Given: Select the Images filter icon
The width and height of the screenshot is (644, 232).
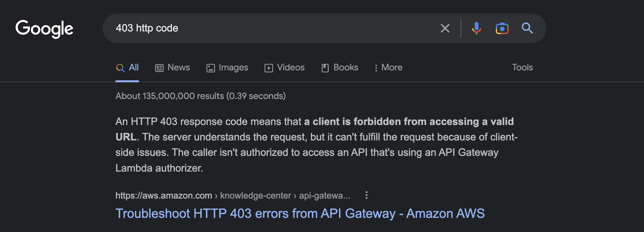Looking at the screenshot, I should tap(210, 67).
